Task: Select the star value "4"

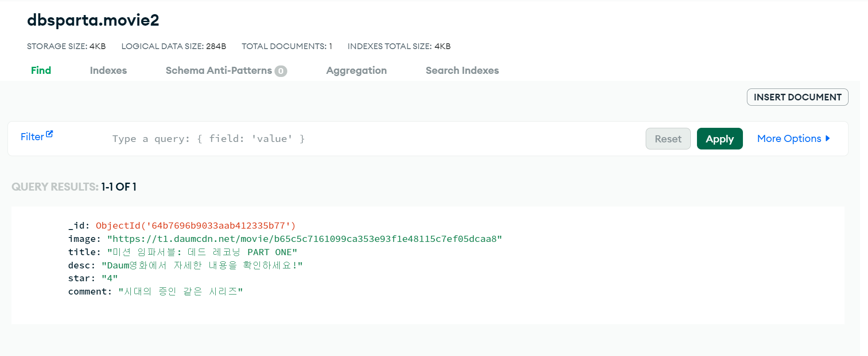Action: (110, 278)
